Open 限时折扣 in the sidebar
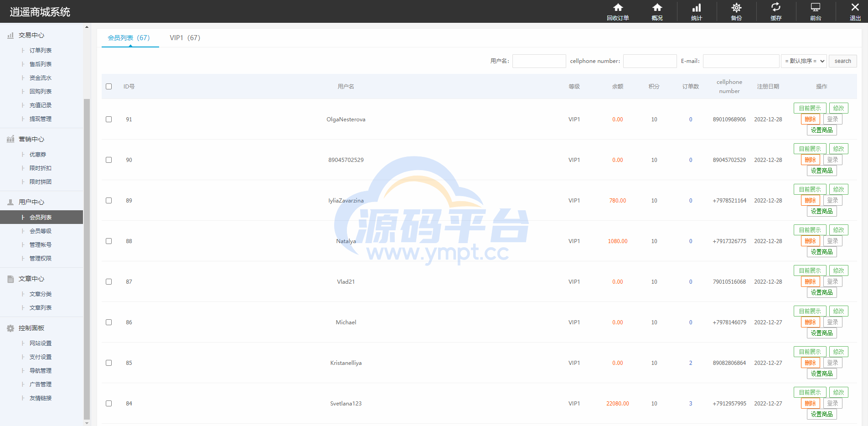This screenshot has height=426, width=868. point(41,168)
